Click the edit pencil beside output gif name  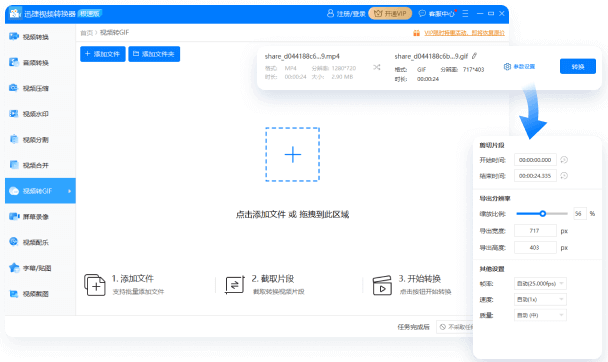click(474, 56)
